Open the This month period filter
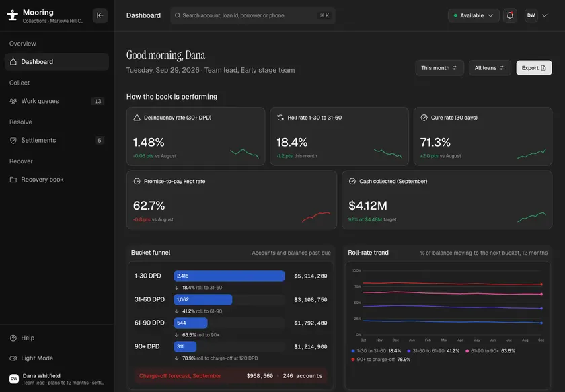This screenshot has height=392, width=565. (439, 68)
